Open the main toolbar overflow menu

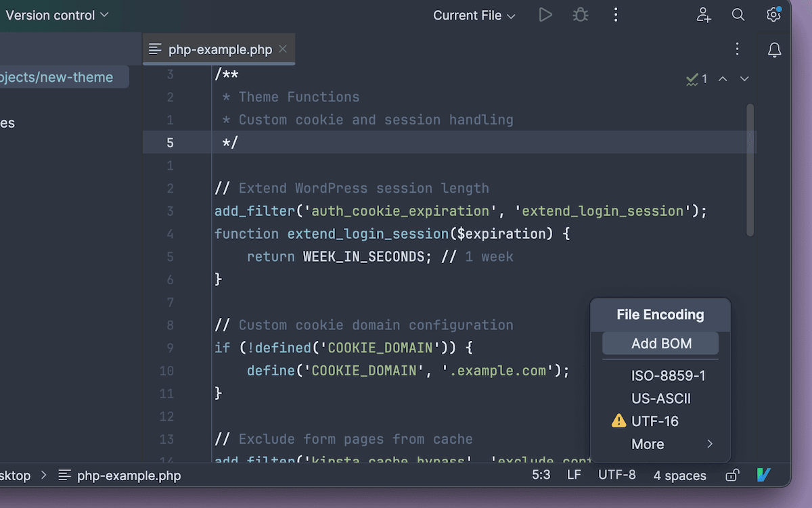click(x=616, y=14)
